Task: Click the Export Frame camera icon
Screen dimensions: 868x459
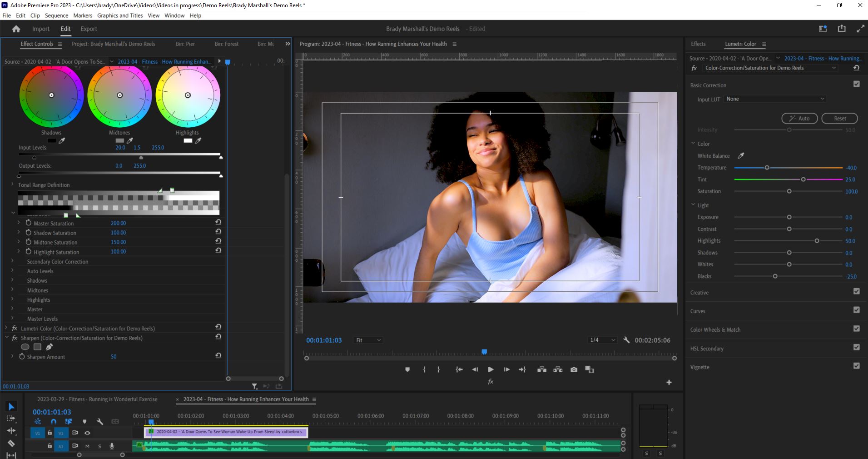Action: 574,369
